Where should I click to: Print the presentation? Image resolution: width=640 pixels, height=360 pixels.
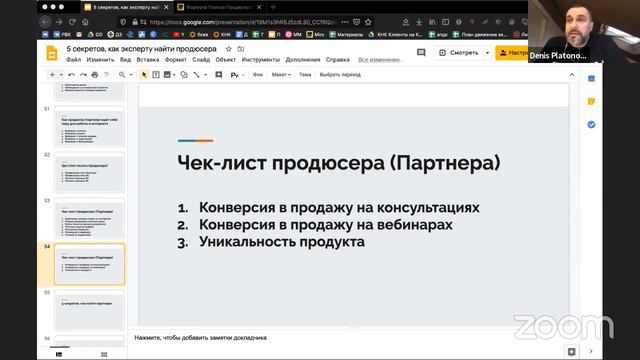point(95,75)
